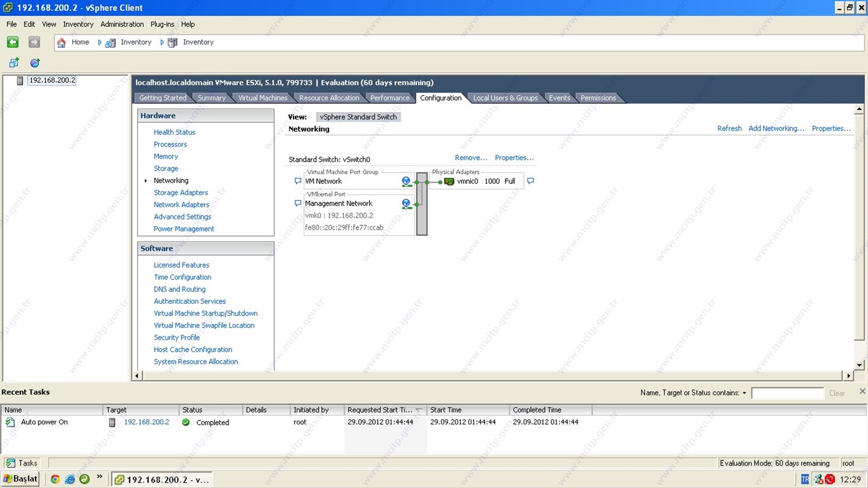Screen dimensions: 868x488
Task: Open the Licensed Features software link
Action: pos(181,265)
